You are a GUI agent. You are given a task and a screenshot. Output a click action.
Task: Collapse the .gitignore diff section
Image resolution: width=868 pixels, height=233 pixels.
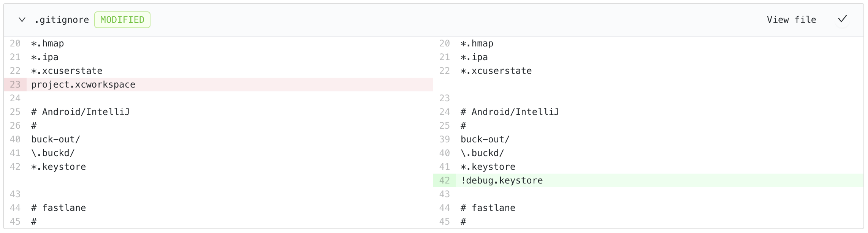(22, 19)
